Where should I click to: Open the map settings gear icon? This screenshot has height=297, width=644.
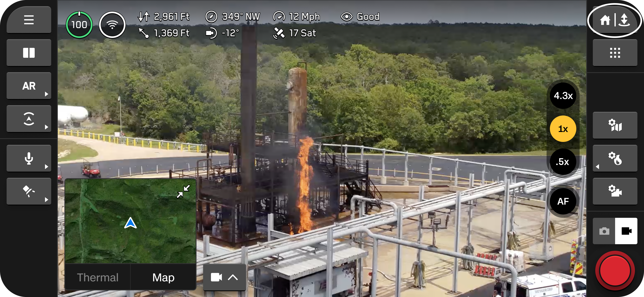click(x=615, y=125)
